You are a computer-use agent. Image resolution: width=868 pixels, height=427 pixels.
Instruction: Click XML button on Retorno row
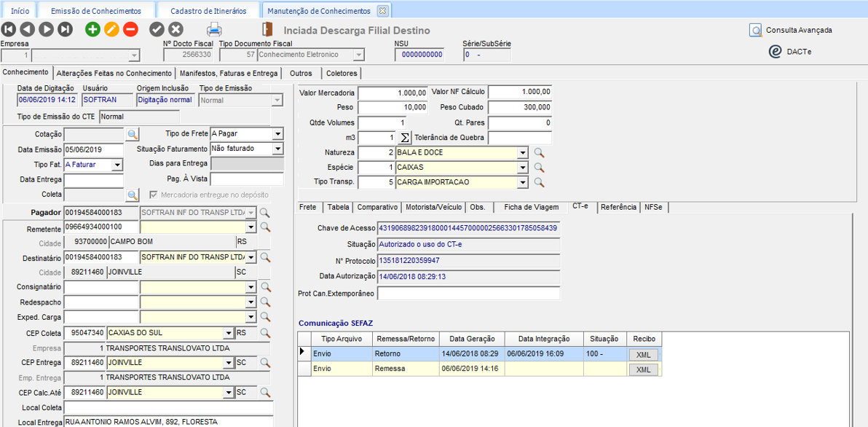click(x=643, y=355)
